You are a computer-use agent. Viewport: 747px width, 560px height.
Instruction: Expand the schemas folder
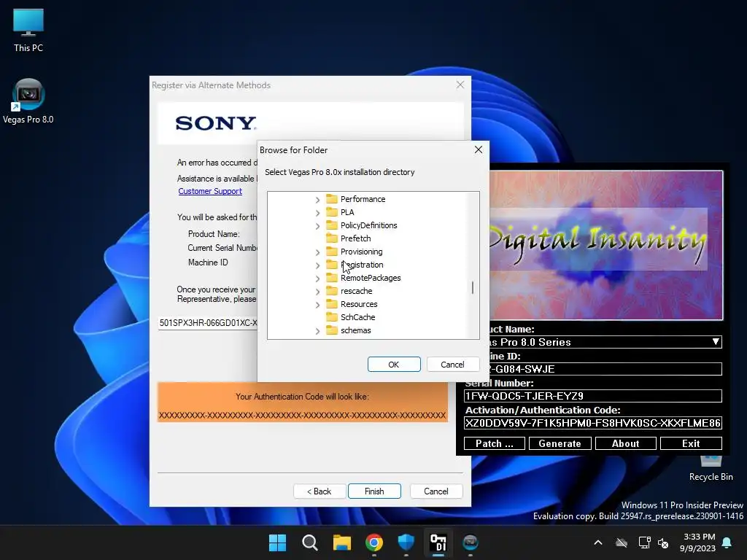click(x=318, y=330)
